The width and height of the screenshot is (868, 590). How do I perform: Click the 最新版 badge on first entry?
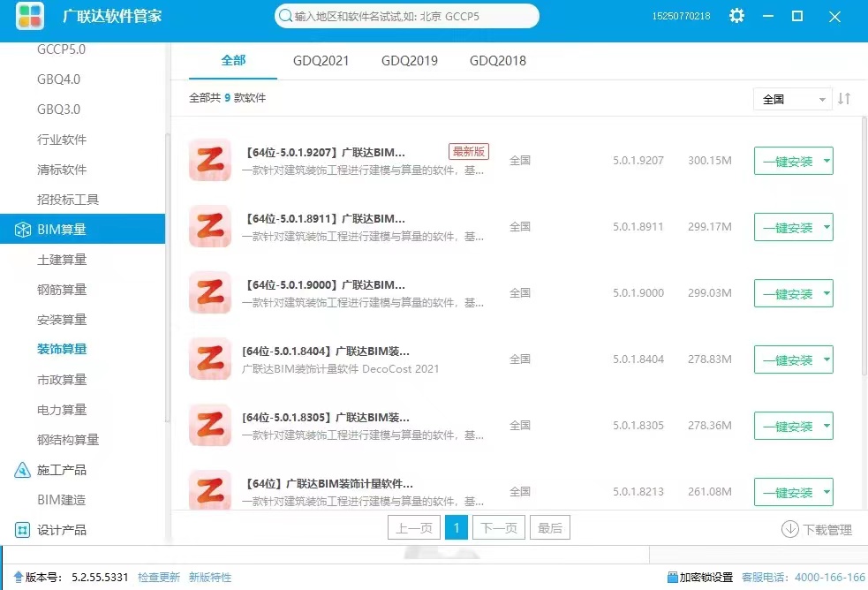click(x=468, y=151)
